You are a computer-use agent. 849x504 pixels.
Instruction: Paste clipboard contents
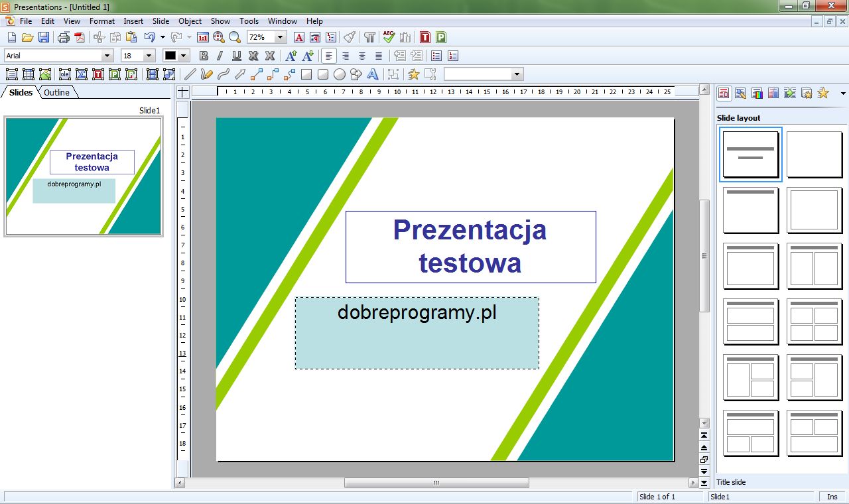click(131, 37)
